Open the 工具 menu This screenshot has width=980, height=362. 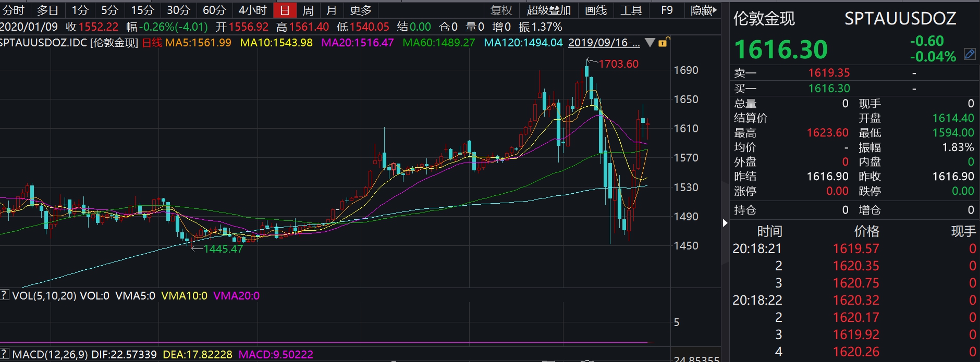(631, 10)
